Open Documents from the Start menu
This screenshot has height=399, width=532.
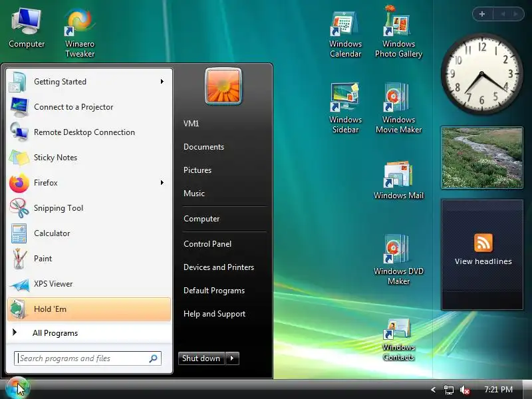coord(204,147)
